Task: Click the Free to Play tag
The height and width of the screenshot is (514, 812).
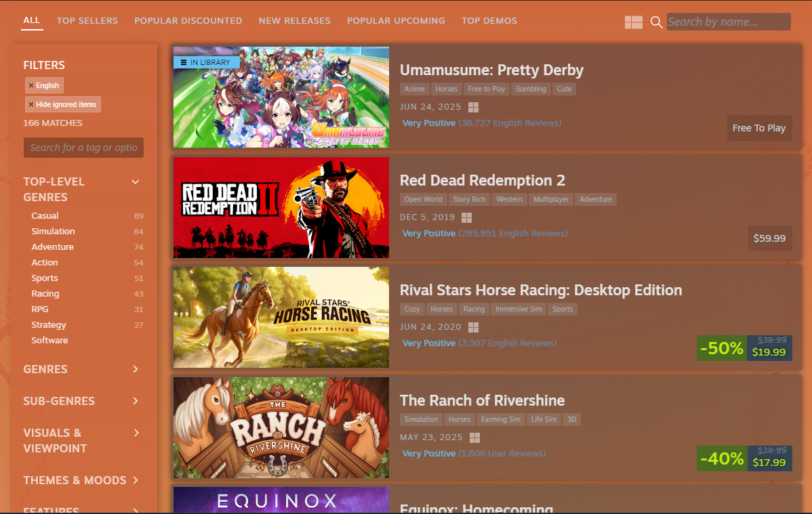Action: [x=486, y=89]
